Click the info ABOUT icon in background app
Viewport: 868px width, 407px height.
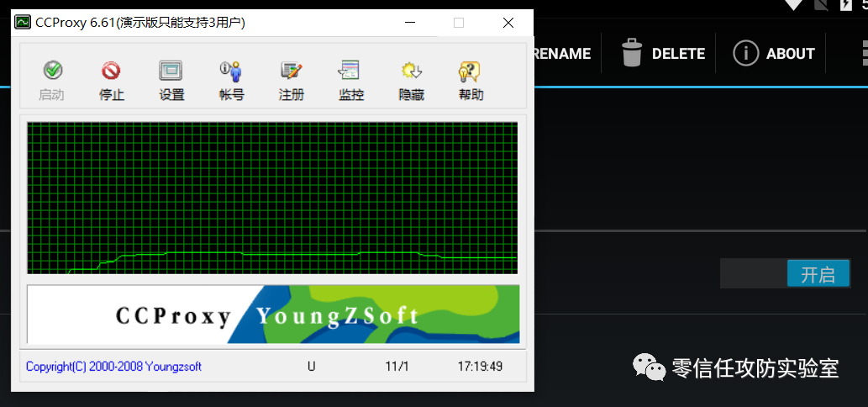[x=745, y=53]
